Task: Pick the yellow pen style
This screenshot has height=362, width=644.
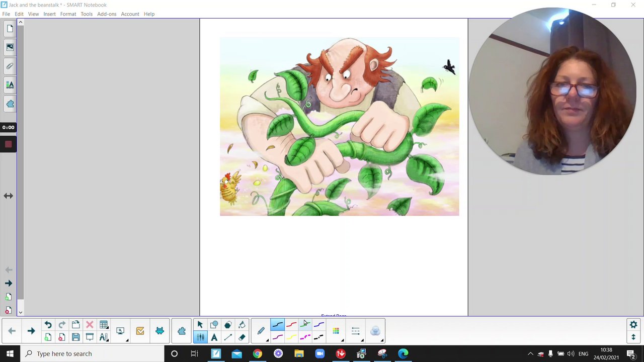Action: (291, 337)
